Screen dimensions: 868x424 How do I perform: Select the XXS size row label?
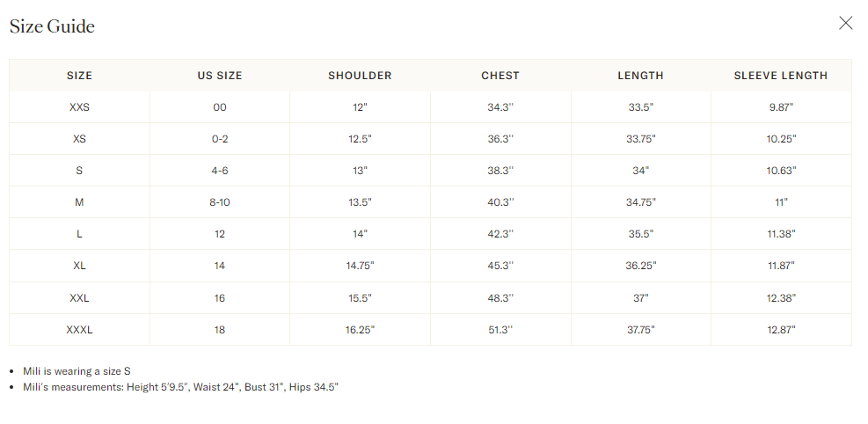tap(79, 107)
